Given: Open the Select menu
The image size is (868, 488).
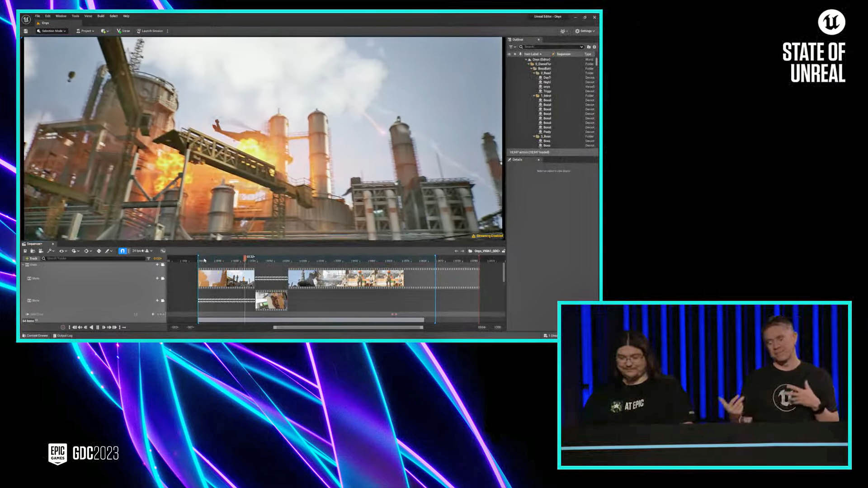Looking at the screenshot, I should (113, 16).
